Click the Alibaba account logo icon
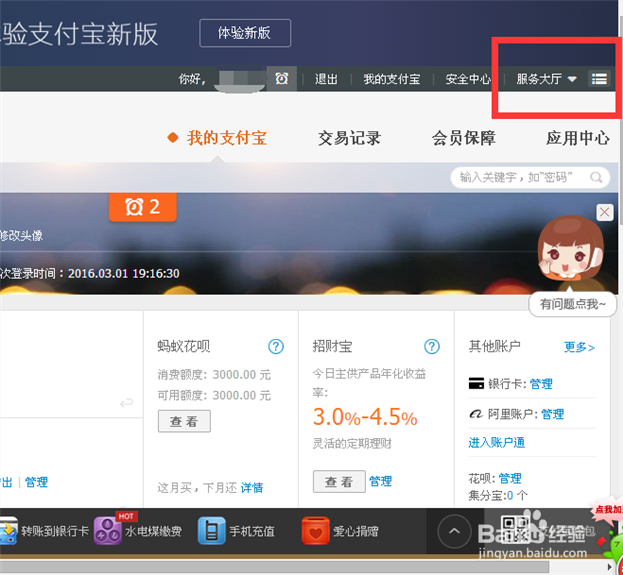 click(x=476, y=414)
